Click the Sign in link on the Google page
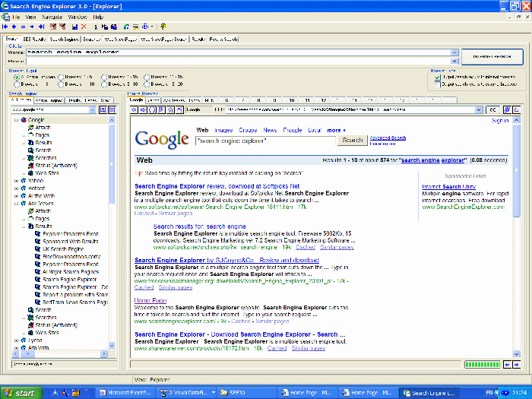The width and height of the screenshot is (532, 399). pyautogui.click(x=500, y=120)
